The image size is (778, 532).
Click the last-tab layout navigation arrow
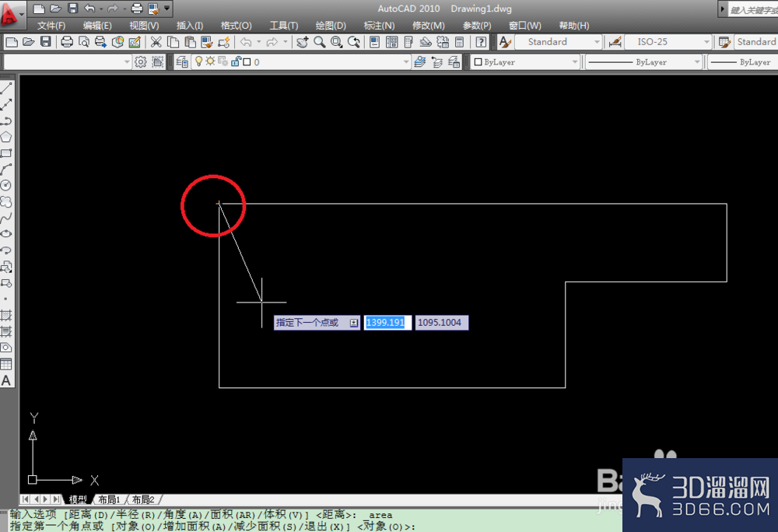[56, 499]
